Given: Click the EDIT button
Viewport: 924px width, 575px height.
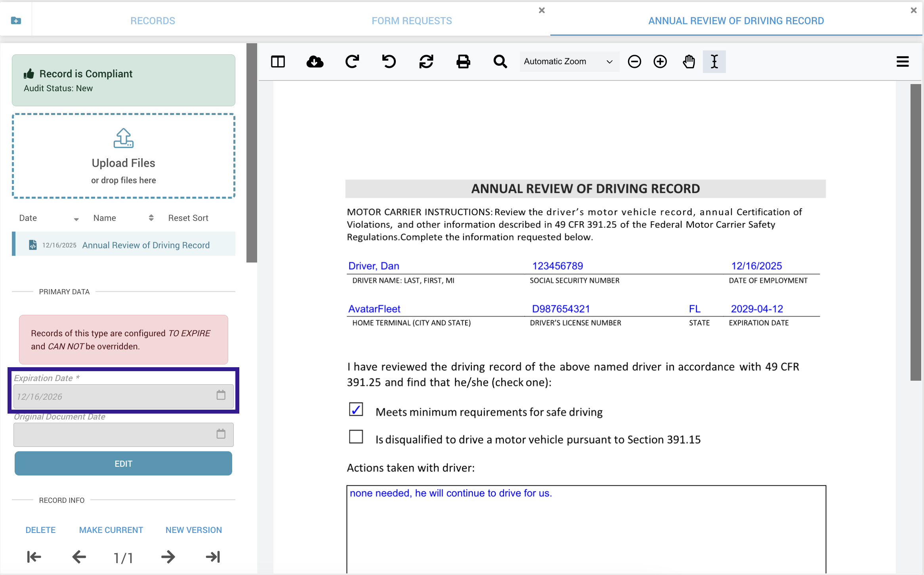Looking at the screenshot, I should (123, 464).
